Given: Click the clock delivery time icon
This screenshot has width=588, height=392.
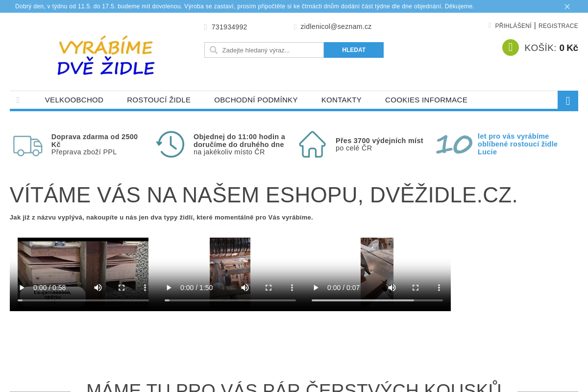Looking at the screenshot, I should pos(171,144).
